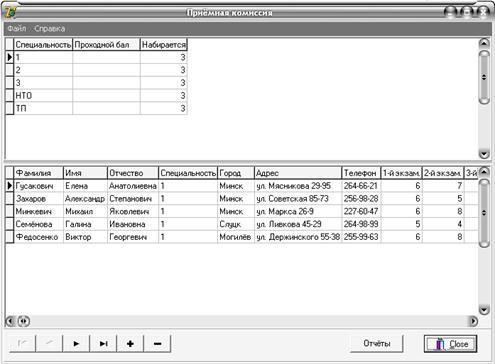Open the Отчёты reports button
495x364 pixels.
tap(377, 343)
